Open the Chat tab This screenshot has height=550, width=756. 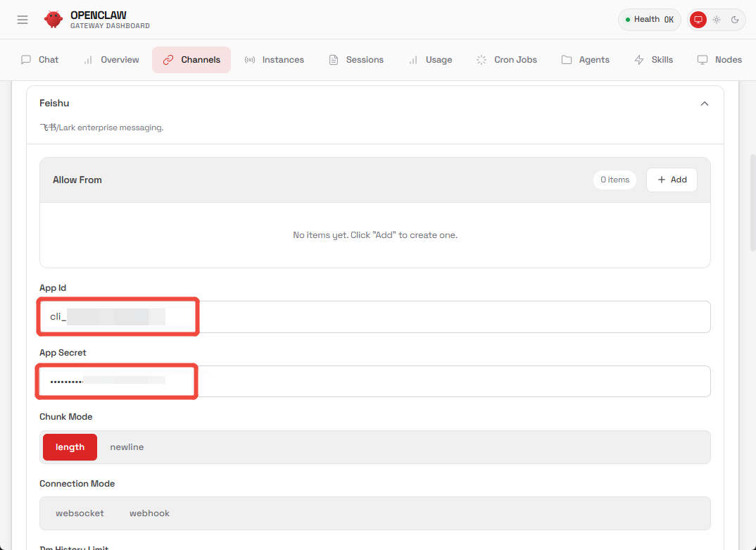point(39,60)
